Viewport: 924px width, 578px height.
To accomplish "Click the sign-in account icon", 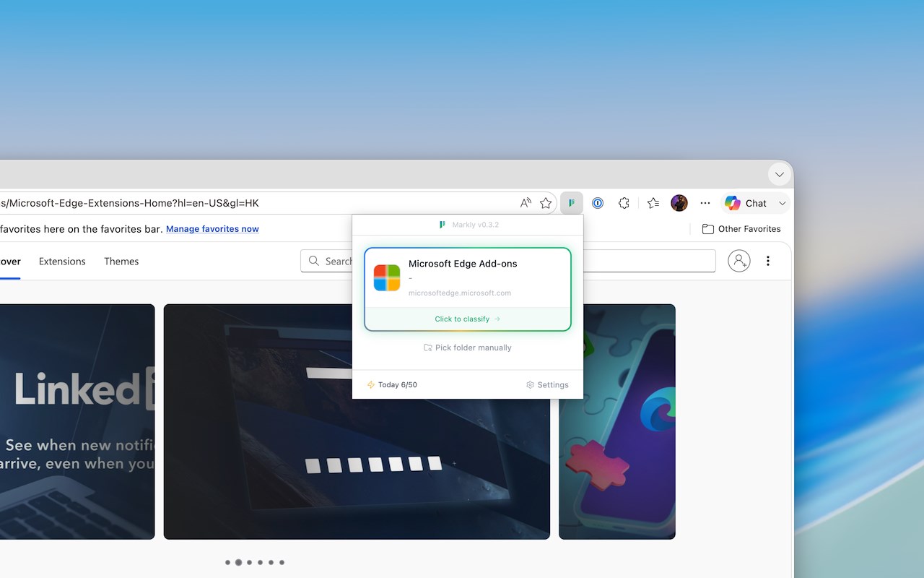I will coord(739,261).
